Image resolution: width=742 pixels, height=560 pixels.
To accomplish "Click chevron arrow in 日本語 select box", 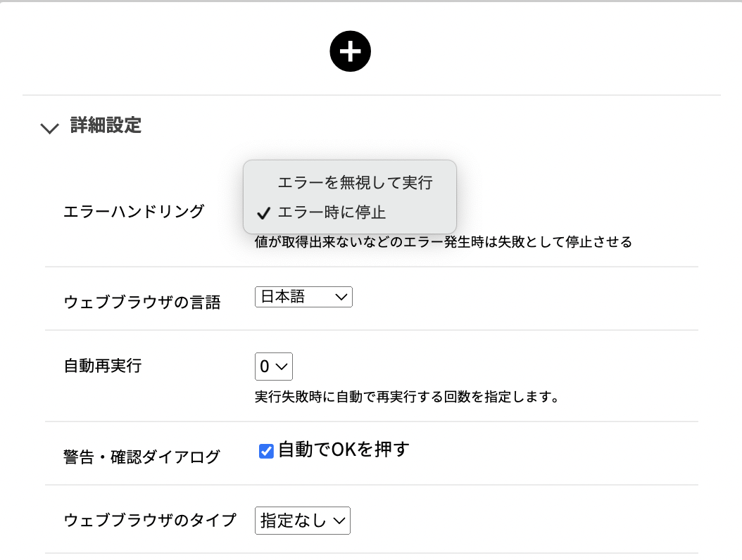I will [x=341, y=297].
